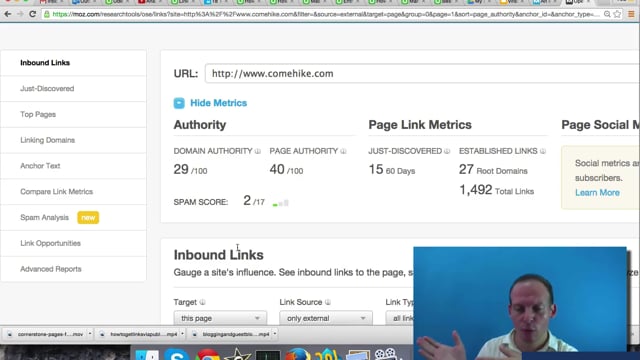Bookmark this page with the star icon
The height and width of the screenshot is (360, 640).
(617, 14)
